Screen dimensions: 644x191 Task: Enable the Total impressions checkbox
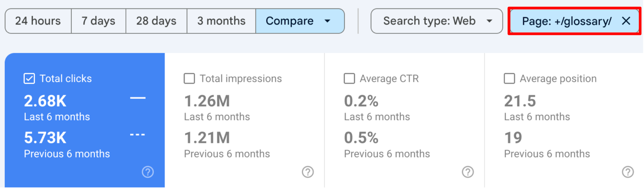189,78
